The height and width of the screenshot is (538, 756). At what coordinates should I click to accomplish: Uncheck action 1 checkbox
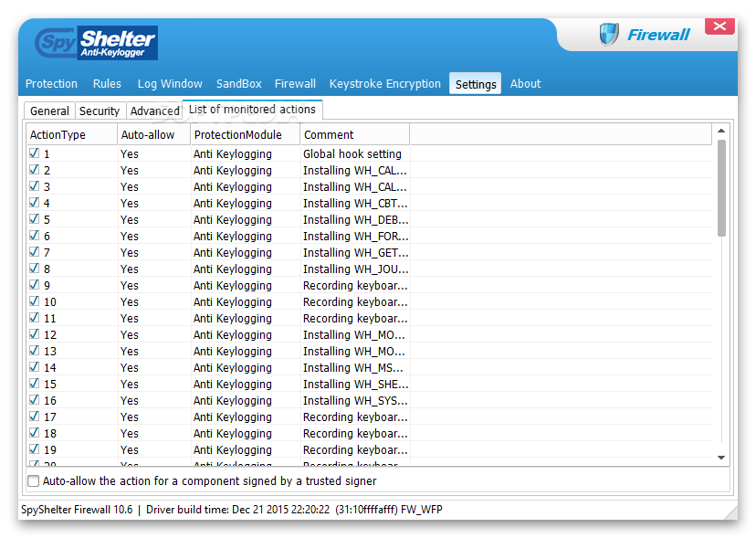(34, 153)
